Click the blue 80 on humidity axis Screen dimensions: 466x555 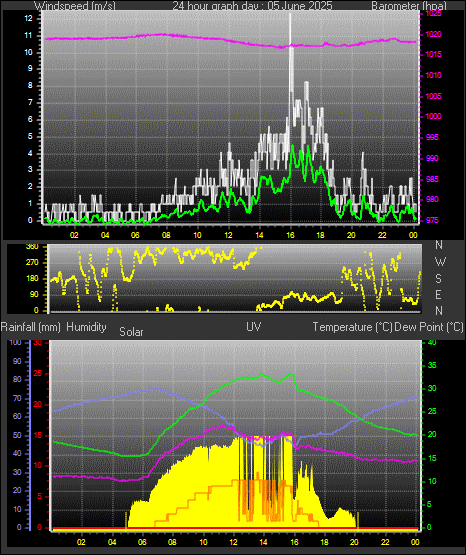click(x=17, y=379)
